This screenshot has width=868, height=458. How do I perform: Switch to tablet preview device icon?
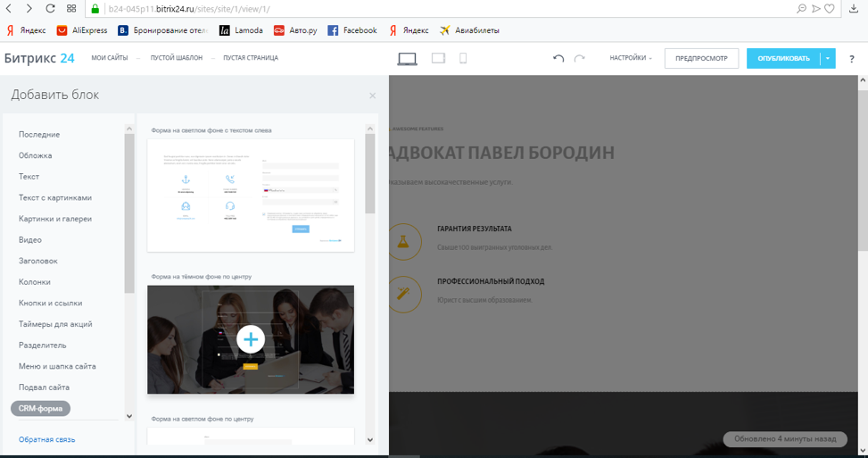coord(438,59)
